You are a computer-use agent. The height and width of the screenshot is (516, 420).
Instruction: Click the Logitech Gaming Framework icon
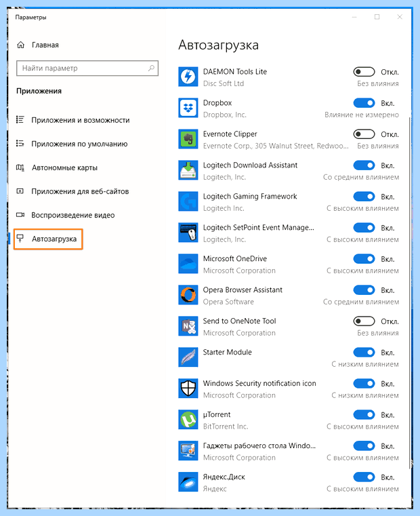pos(188,201)
